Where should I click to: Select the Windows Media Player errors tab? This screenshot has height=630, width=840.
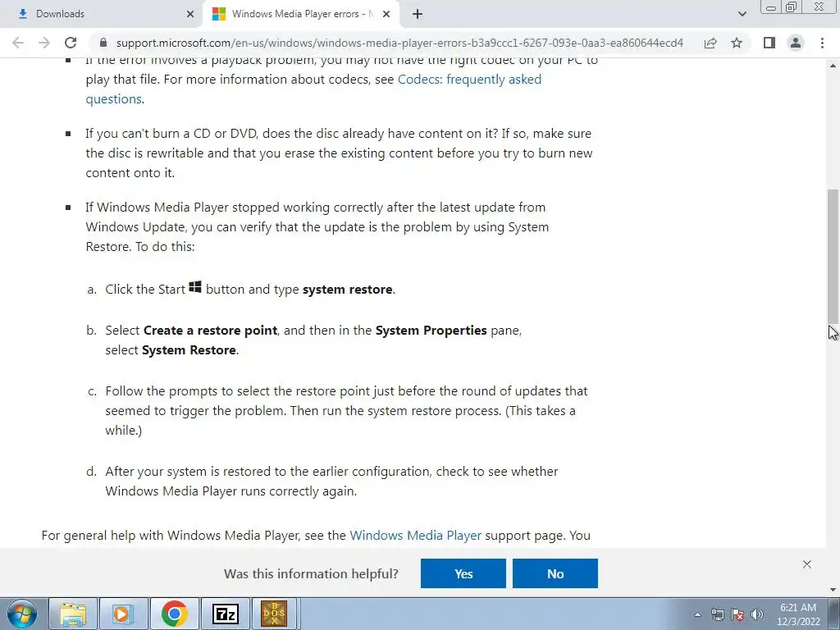point(302,14)
